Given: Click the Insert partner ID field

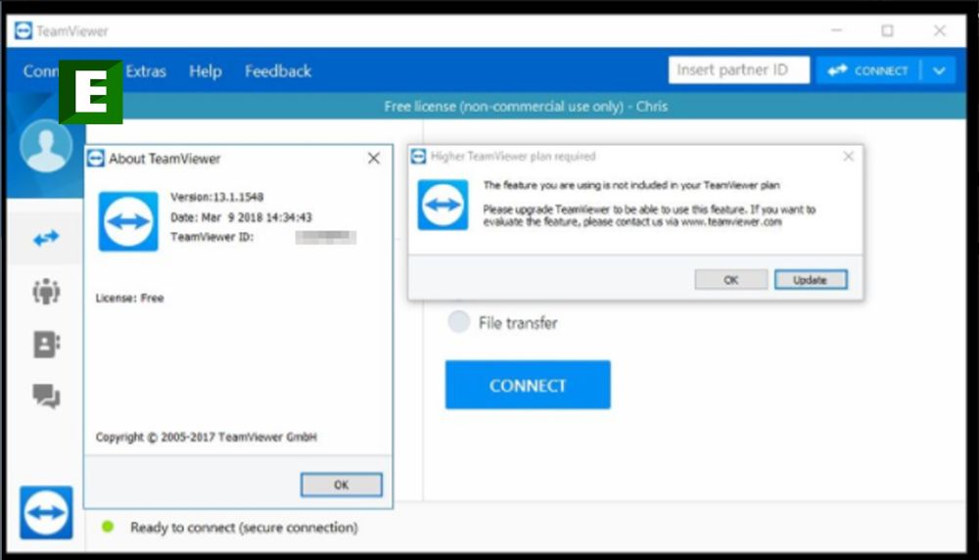Looking at the screenshot, I should click(738, 70).
